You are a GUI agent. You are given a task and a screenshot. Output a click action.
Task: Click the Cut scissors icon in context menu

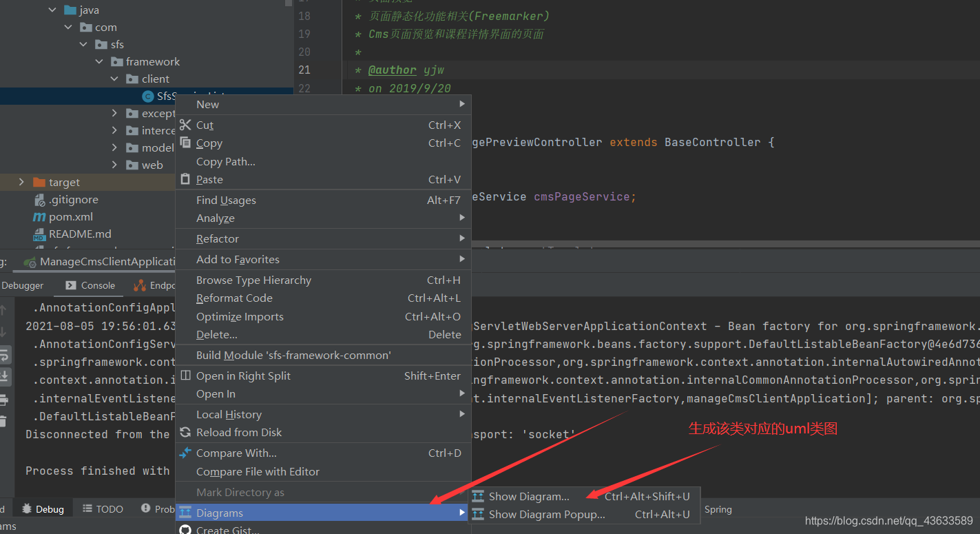[x=185, y=125]
